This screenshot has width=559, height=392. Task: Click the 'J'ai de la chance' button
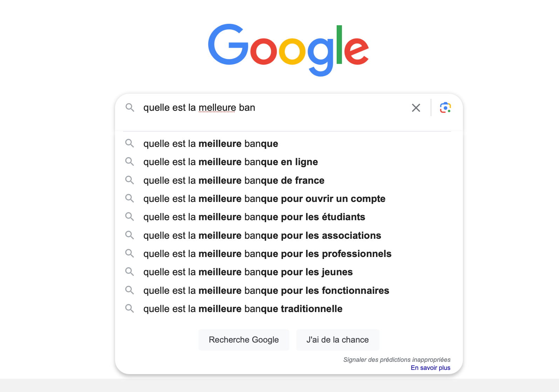coord(338,340)
